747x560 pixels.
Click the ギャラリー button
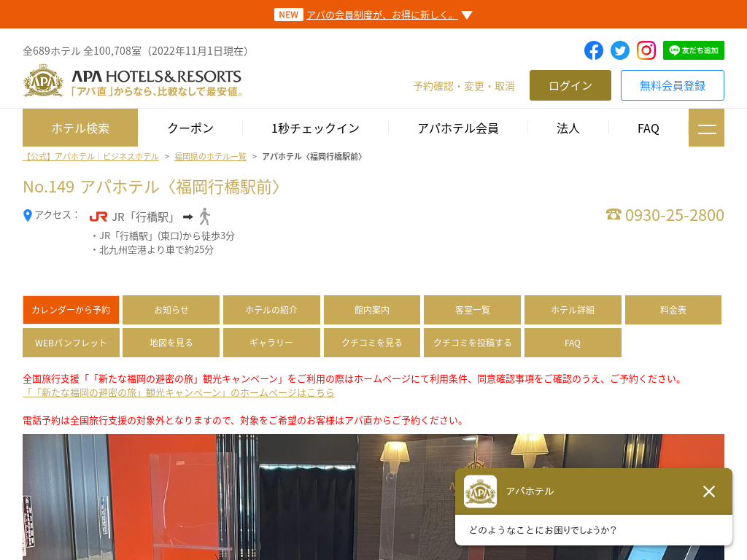click(x=271, y=343)
